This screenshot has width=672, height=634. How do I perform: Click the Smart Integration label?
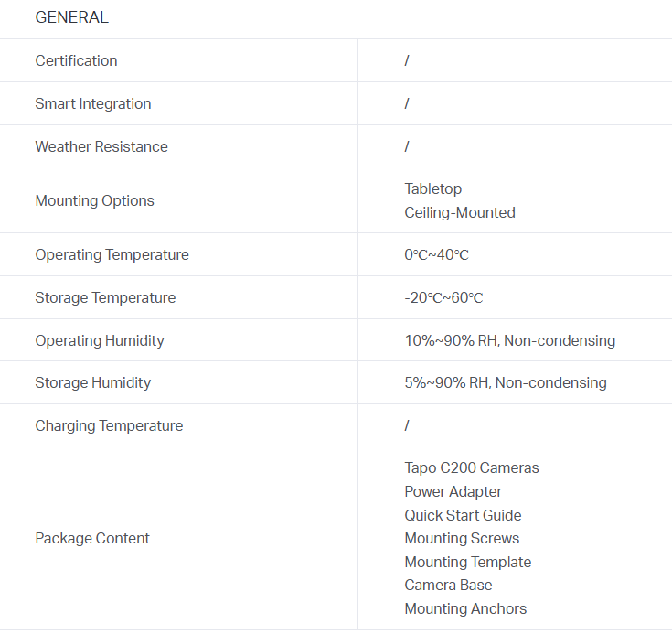coord(93,103)
